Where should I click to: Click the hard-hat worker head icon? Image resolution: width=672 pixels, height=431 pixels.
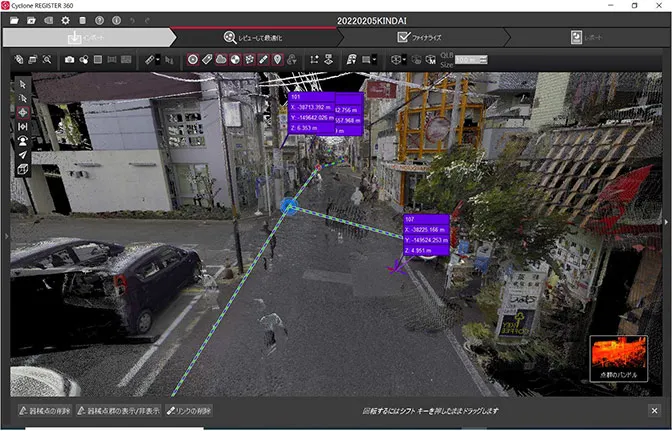pyautogui.click(x=351, y=60)
